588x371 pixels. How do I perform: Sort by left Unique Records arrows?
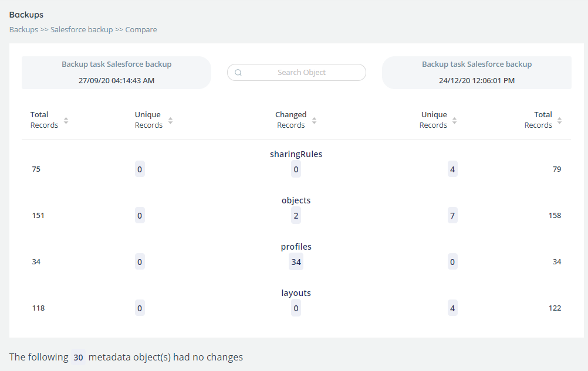tap(171, 121)
